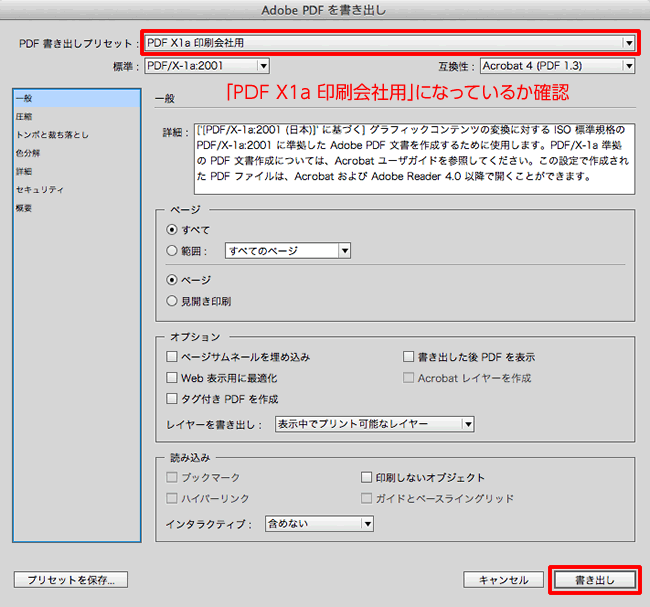Toggle Acrobatレイヤーを作成 checkbox
650x607 pixels.
[408, 378]
